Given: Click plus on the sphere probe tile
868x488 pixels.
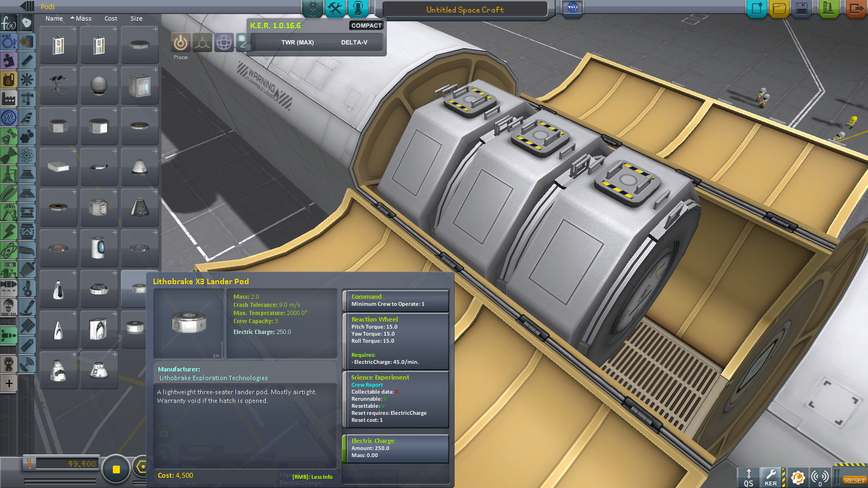Looking at the screenshot, I should tap(114, 70).
